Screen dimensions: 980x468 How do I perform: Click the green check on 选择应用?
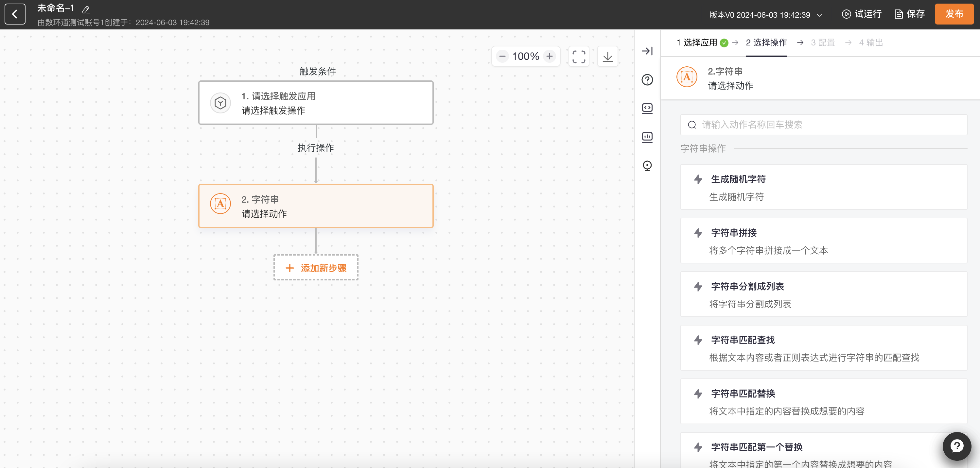pyautogui.click(x=724, y=43)
